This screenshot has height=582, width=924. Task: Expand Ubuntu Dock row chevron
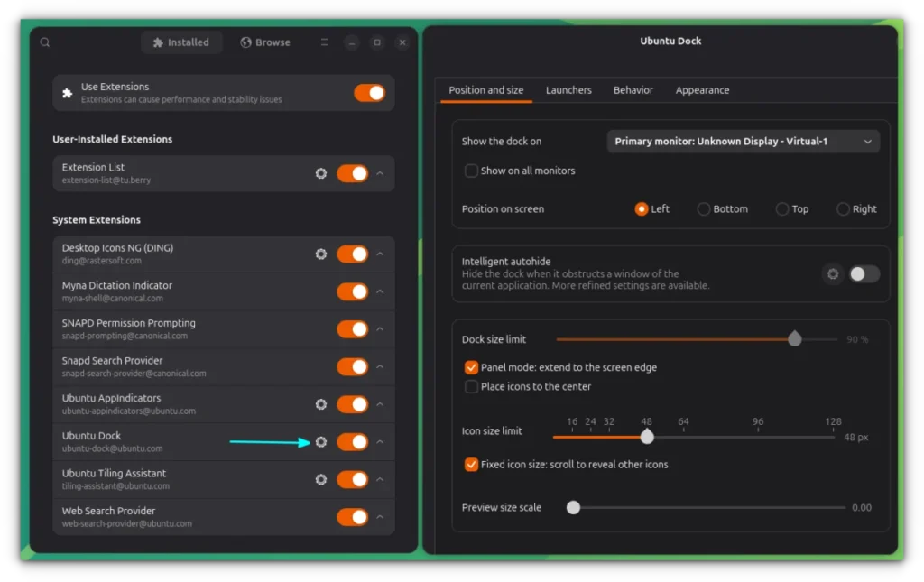[380, 442]
